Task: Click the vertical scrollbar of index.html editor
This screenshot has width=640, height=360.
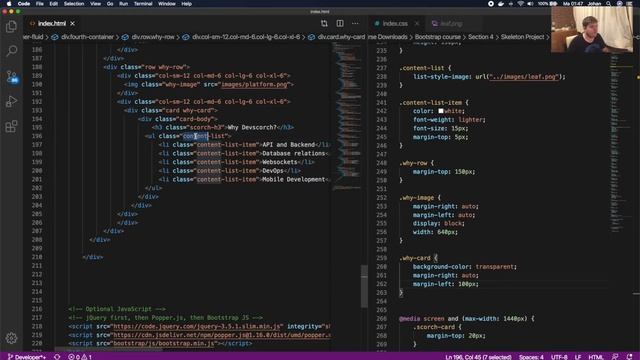Action: (x=364, y=286)
